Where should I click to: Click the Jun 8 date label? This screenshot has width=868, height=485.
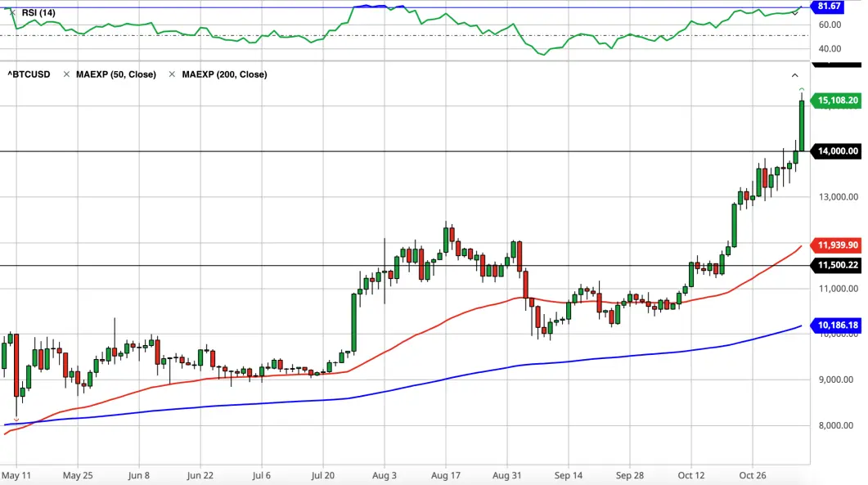click(138, 475)
